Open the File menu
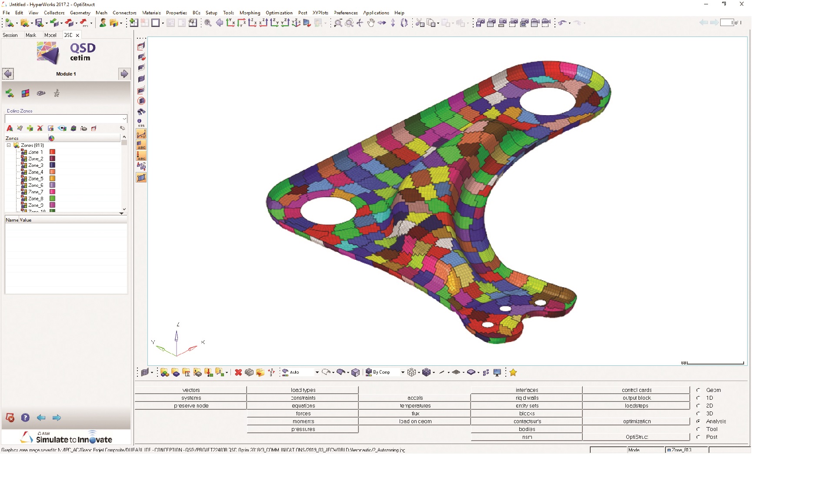This screenshot has height=504, width=835. [6, 13]
